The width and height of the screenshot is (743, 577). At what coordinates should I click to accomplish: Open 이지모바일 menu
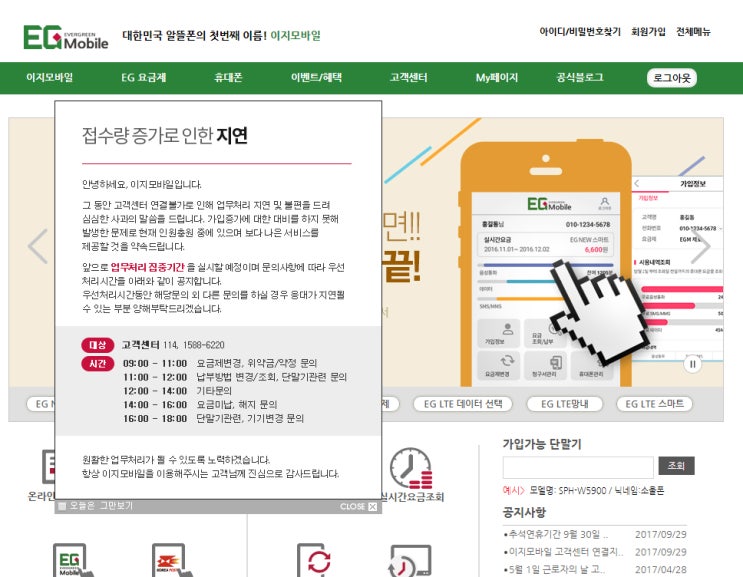[x=50, y=77]
